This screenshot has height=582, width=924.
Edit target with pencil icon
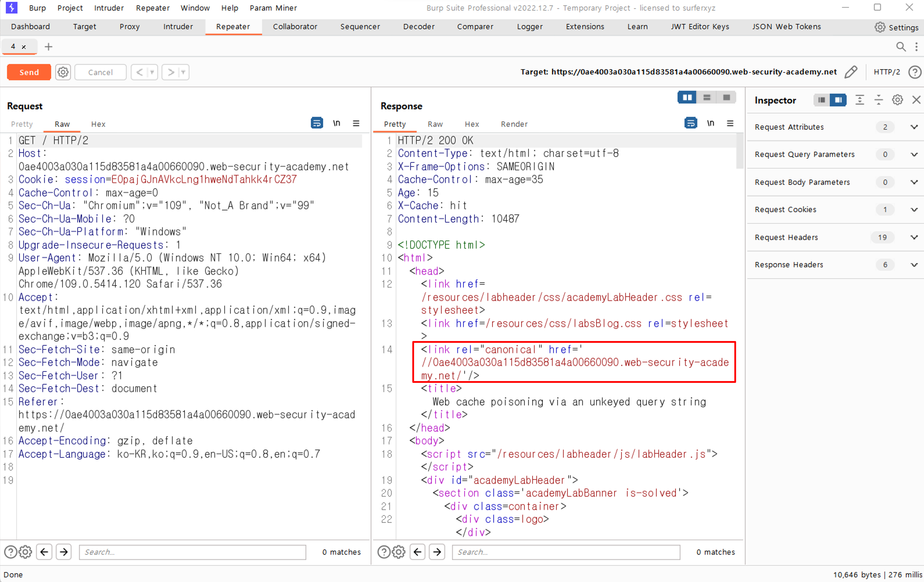pos(851,72)
